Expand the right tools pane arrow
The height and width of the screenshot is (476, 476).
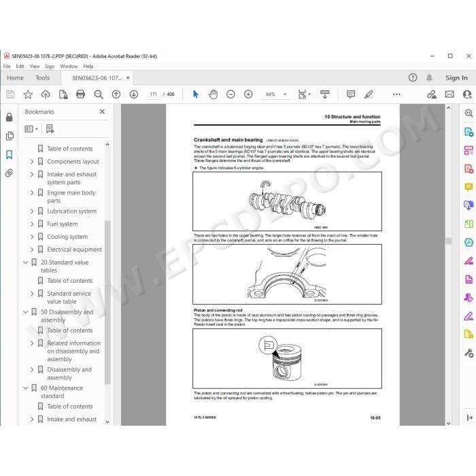pos(469,418)
